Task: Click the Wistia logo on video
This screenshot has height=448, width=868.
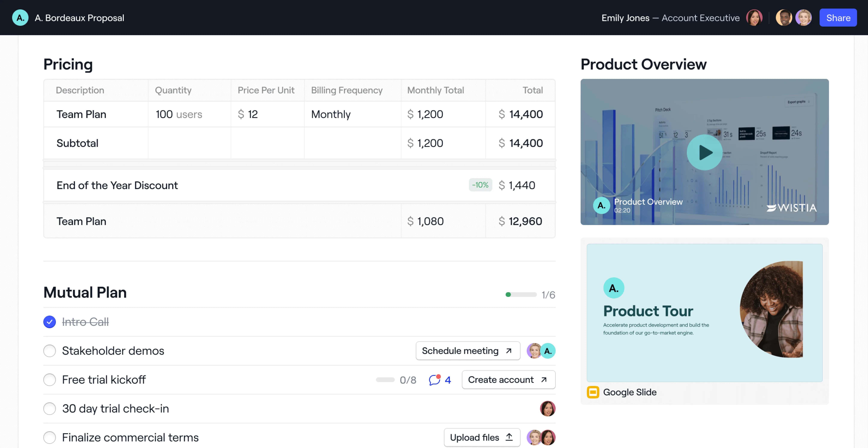Action: pyautogui.click(x=792, y=208)
